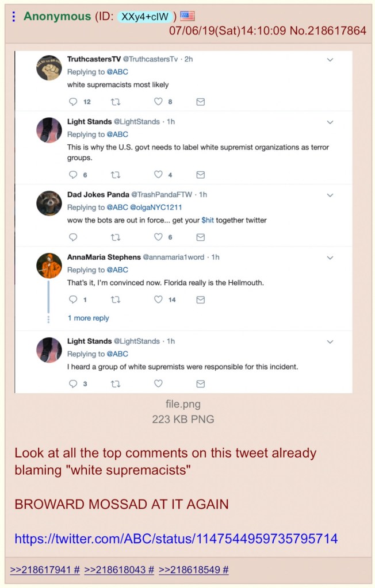375x588 pixels.
Task: Open the twitter.com/ABC status link
Action: click(176, 539)
